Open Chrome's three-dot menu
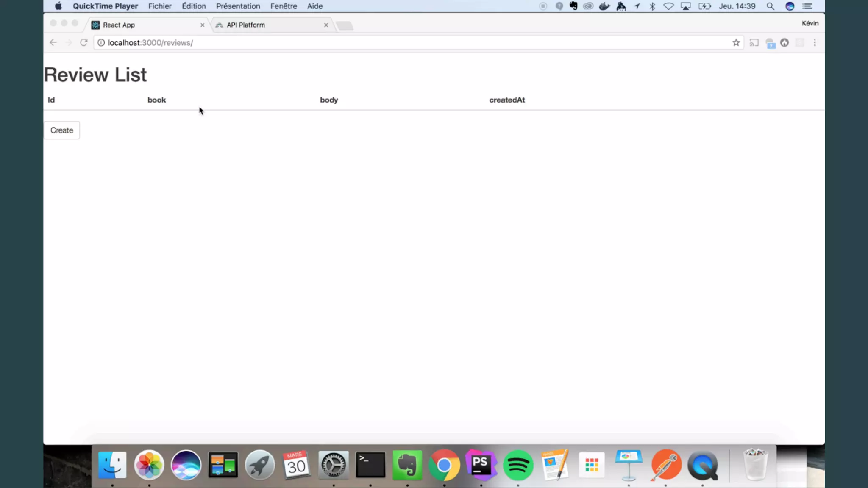 (x=815, y=42)
